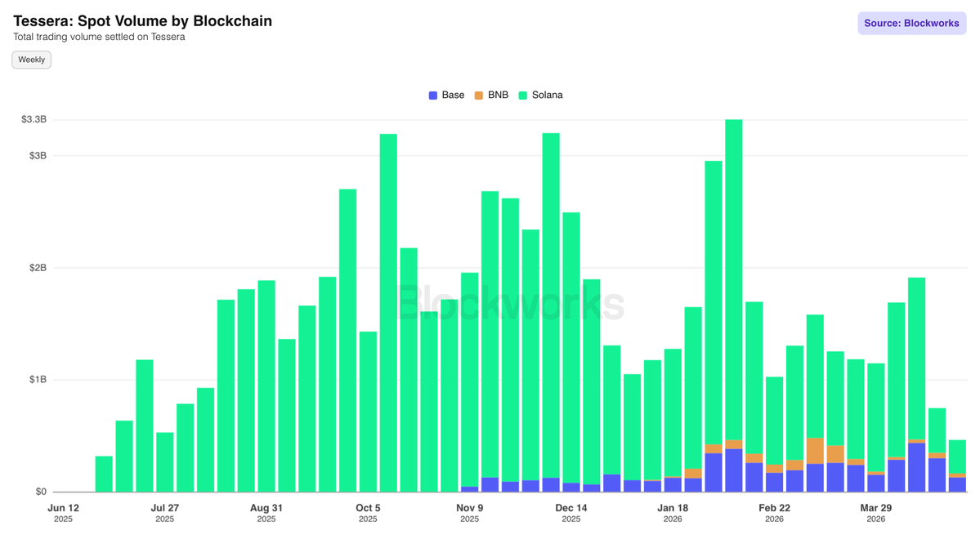This screenshot has height=539, width=980.
Task: Click the $0 y-axis label
Action: tap(41, 492)
